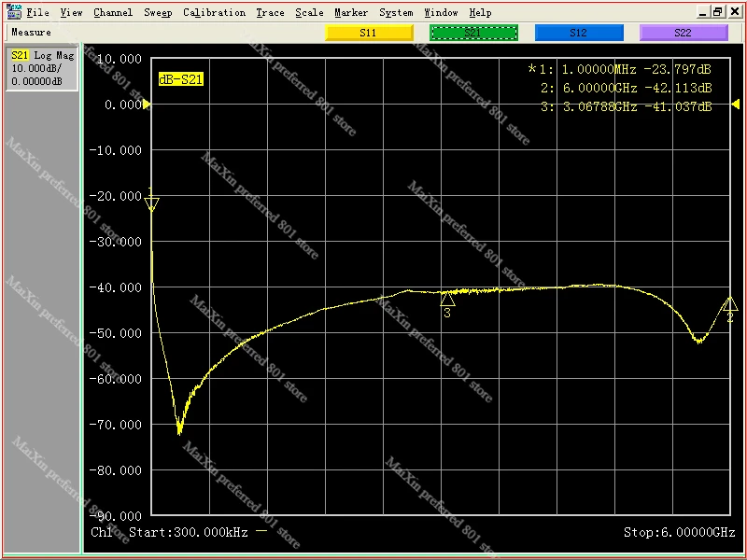Screen dimensions: 747x560
Task: Click the S21 Log Mag trace status box
Action: [42, 68]
